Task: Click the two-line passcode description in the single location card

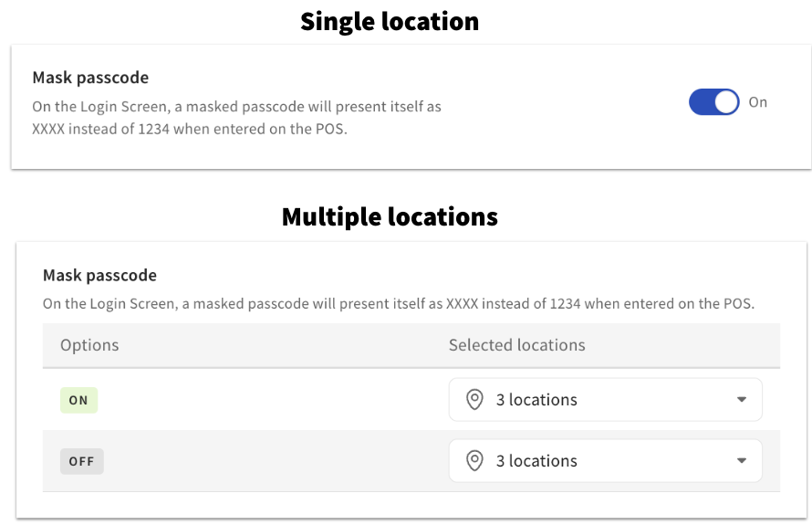Action: tap(236, 118)
